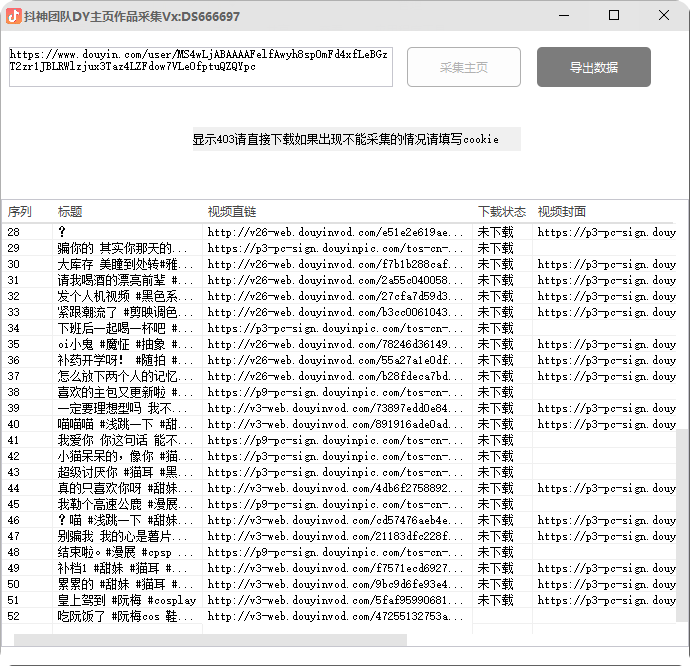Select the 视频封面 column header
Image resolution: width=690 pixels, height=666 pixels.
coord(562,212)
